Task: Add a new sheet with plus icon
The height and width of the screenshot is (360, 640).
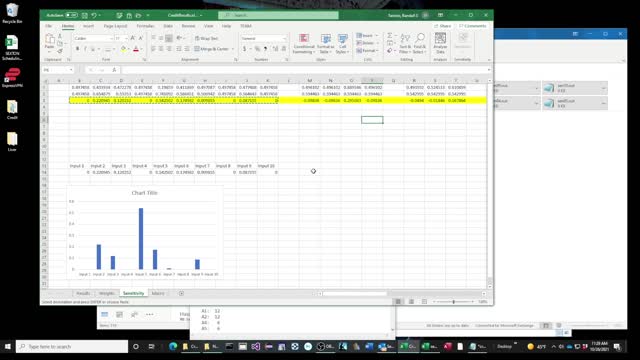Action: (181, 293)
